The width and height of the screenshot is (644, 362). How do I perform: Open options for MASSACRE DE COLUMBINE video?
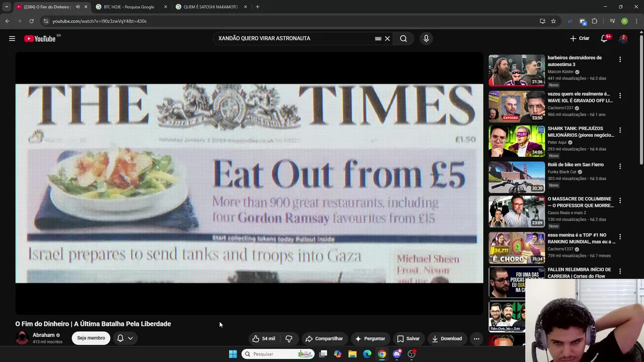(x=620, y=201)
